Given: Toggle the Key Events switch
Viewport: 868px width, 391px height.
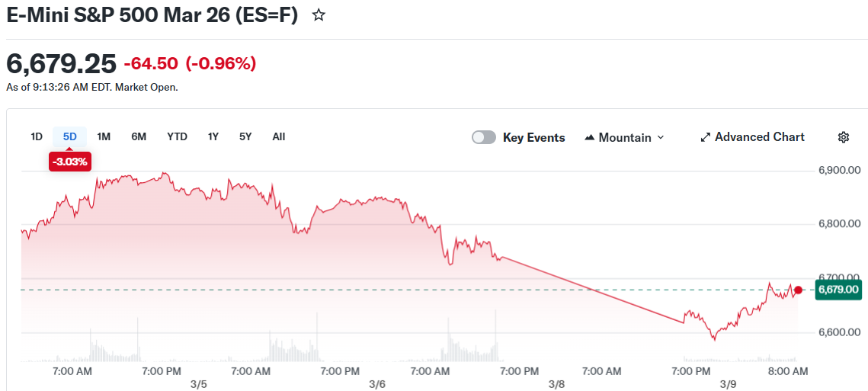Looking at the screenshot, I should tap(484, 137).
